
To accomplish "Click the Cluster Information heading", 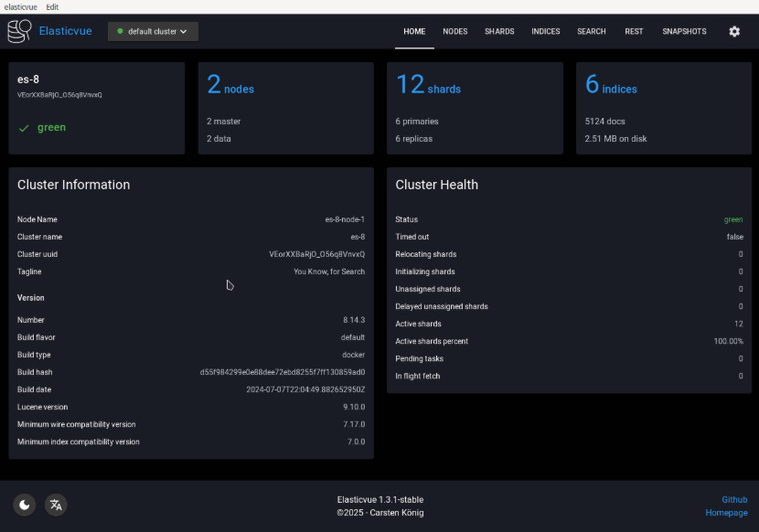I will click(x=73, y=185).
